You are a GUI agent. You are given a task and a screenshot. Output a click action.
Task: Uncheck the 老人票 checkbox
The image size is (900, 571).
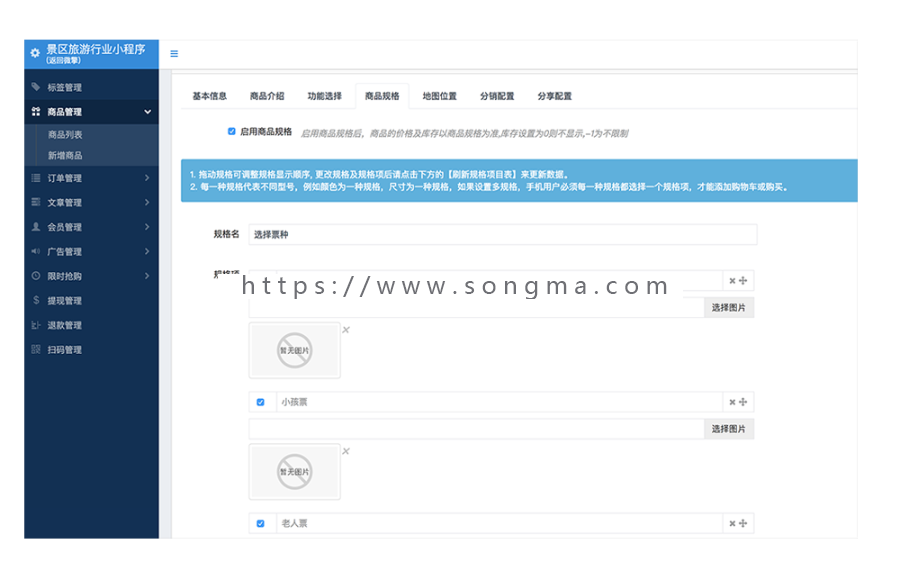261,523
